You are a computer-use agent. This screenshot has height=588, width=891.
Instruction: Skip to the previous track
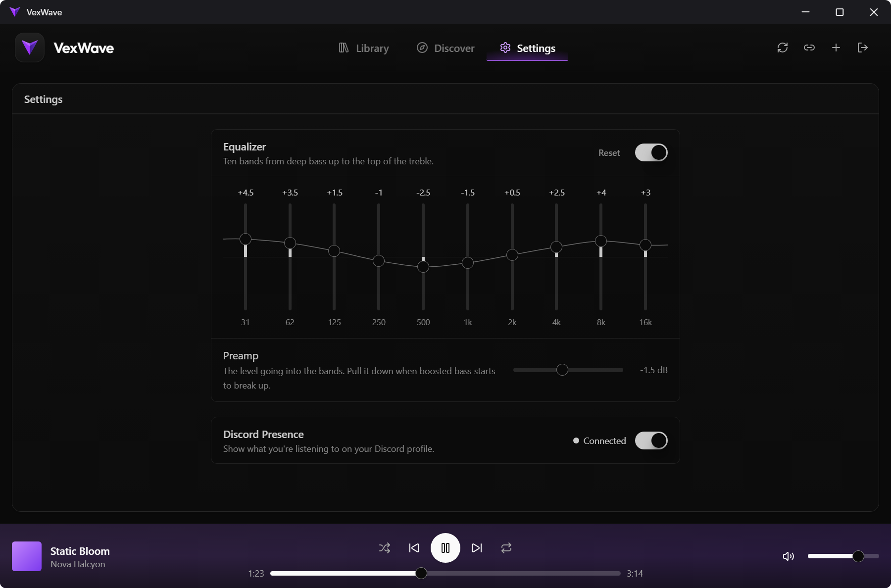pos(414,548)
